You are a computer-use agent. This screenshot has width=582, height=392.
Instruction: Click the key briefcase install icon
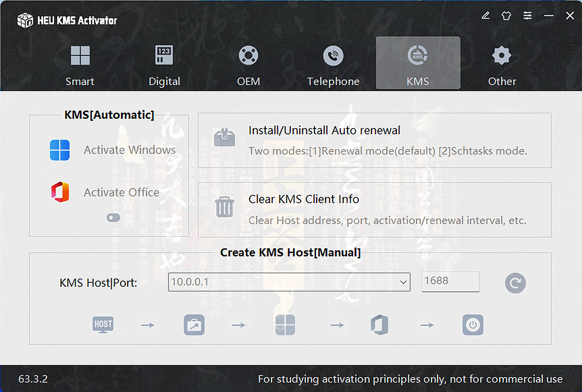click(194, 325)
